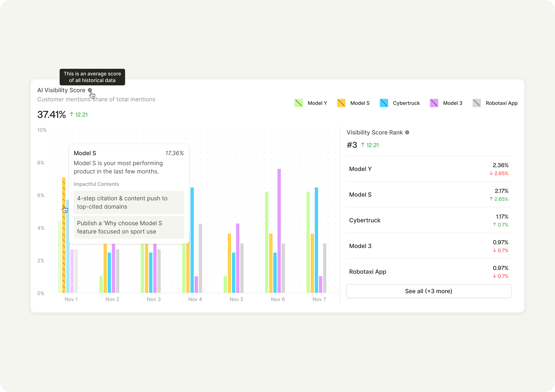Open the '4-step citation & content push' card
The width and height of the screenshot is (555, 392).
coord(129,202)
